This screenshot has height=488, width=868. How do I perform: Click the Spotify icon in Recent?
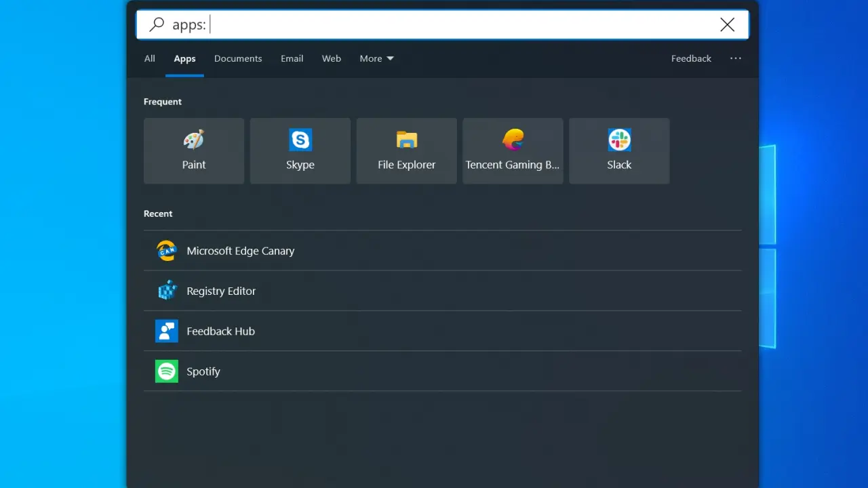pyautogui.click(x=167, y=371)
